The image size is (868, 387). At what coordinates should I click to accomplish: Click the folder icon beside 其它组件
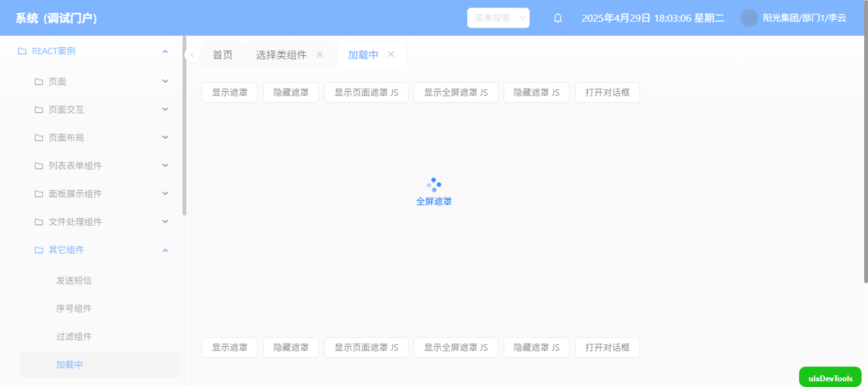click(39, 250)
